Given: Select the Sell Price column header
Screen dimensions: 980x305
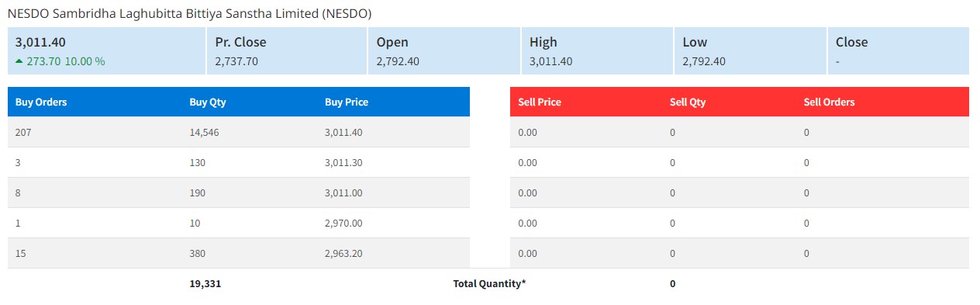Looking at the screenshot, I should [540, 102].
